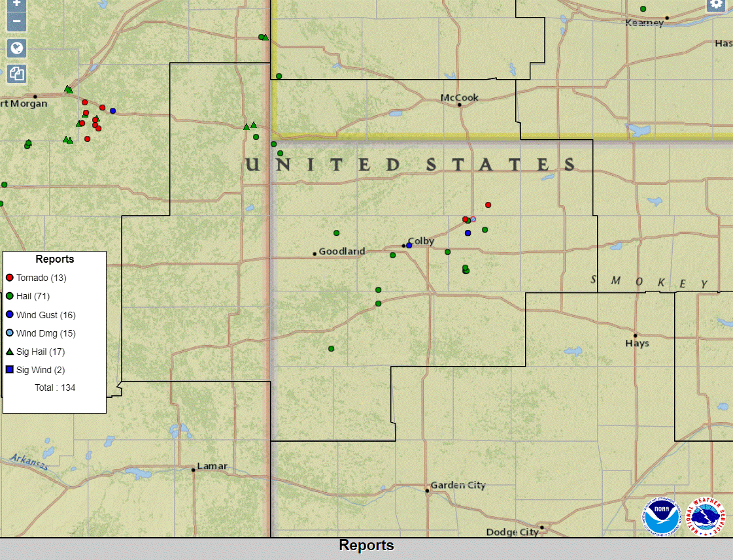Zoom out with the minus button
733x560 pixels.
(16, 22)
